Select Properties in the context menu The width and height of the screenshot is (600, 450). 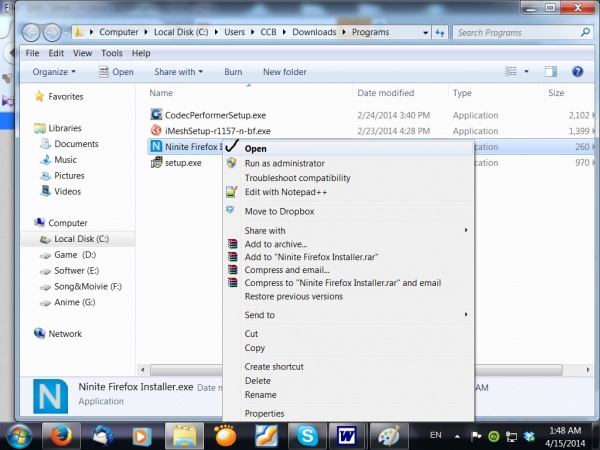point(348,414)
